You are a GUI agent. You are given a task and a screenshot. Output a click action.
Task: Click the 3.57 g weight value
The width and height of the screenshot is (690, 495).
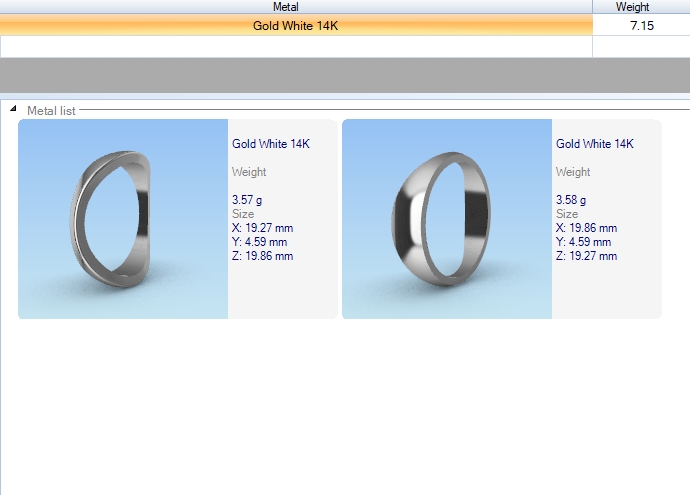(247, 200)
